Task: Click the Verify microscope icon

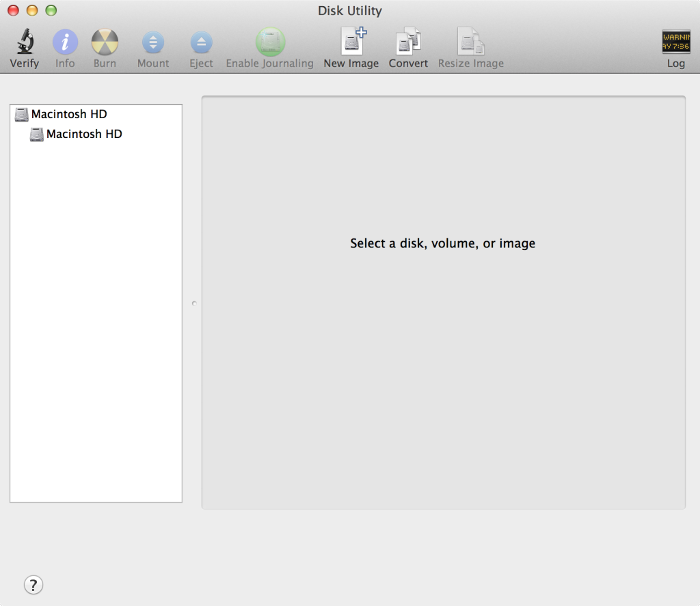Action: coord(25,42)
